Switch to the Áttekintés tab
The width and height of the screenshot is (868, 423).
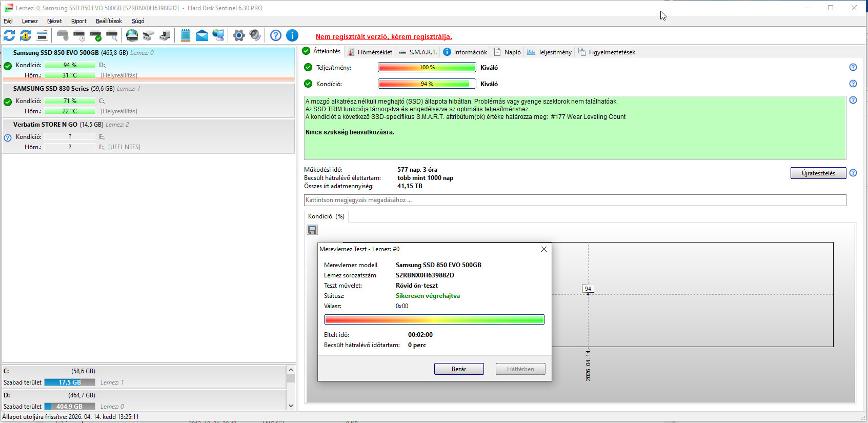tap(321, 51)
